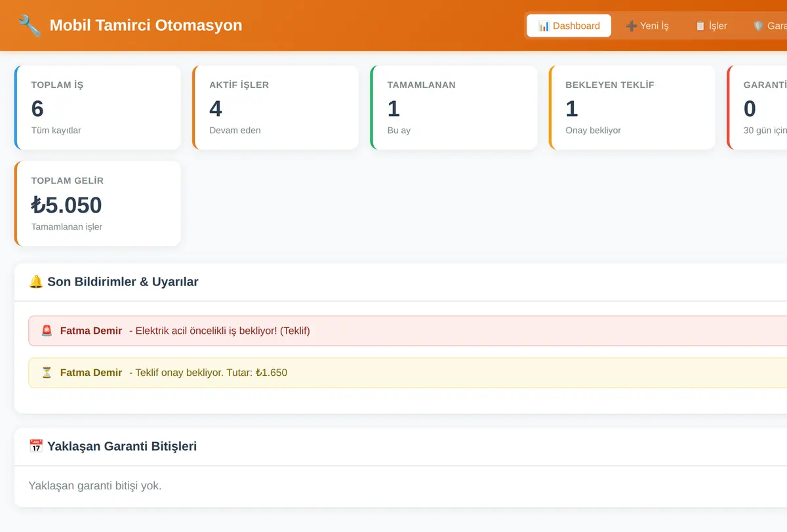Switch to the Yeni İş tab
787x532 pixels.
pos(647,26)
